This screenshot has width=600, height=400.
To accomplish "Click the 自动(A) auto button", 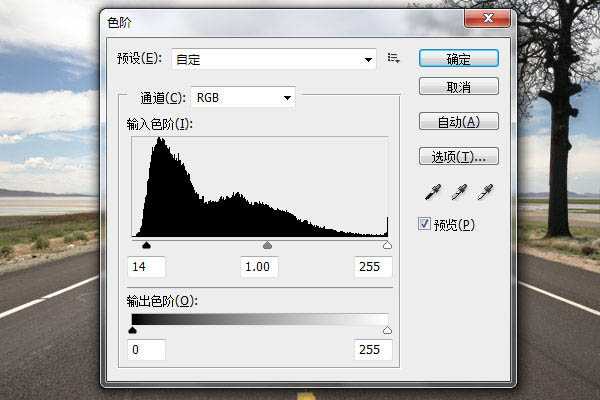I will [459, 122].
